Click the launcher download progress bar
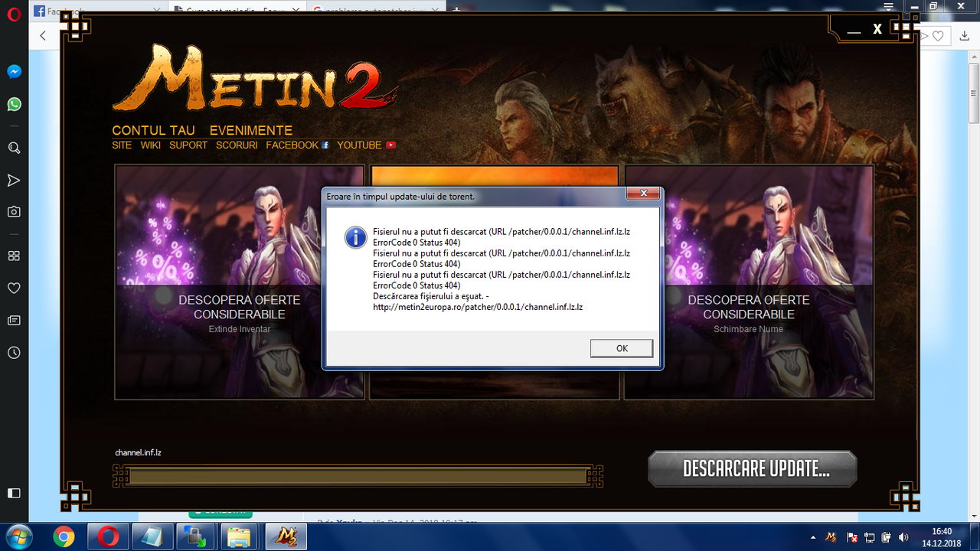 (x=358, y=476)
